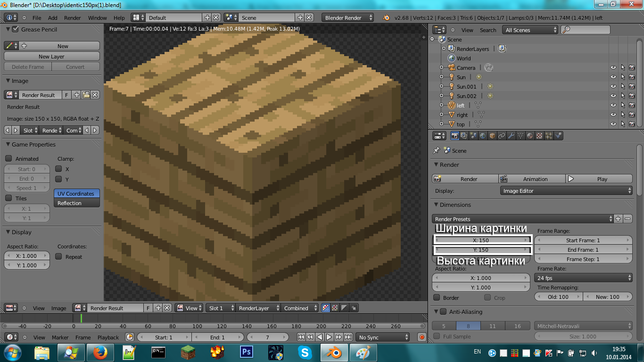This screenshot has height=362, width=644.
Task: Open the Render Presets dropdown
Action: (x=522, y=219)
